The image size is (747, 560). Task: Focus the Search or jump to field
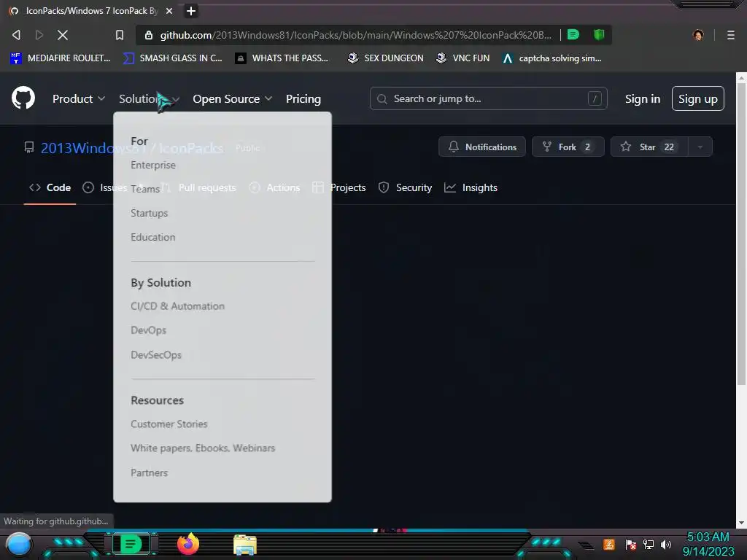coord(488,98)
